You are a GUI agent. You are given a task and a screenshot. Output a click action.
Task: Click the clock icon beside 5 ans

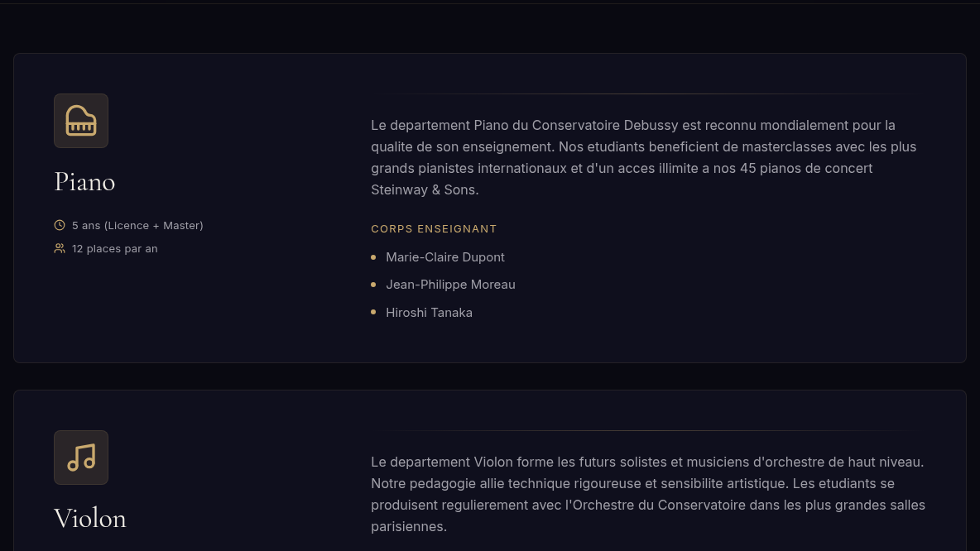[60, 225]
